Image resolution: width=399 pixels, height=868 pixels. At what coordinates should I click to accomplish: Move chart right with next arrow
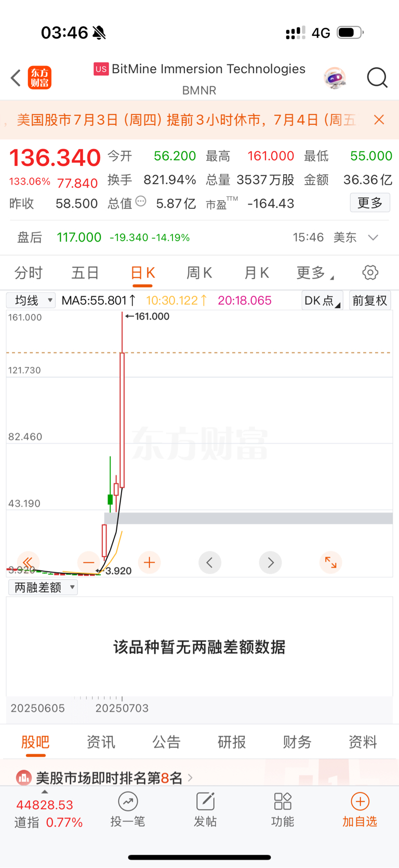[270, 562]
